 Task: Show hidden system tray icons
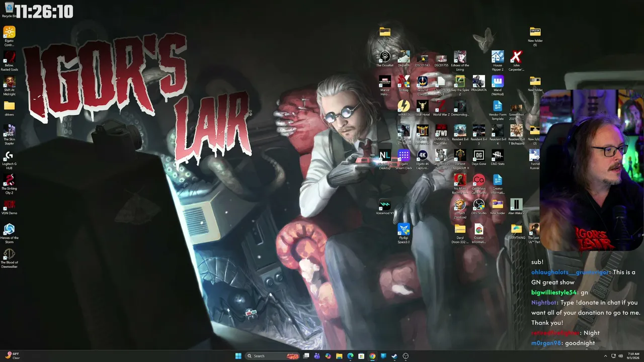605,356
